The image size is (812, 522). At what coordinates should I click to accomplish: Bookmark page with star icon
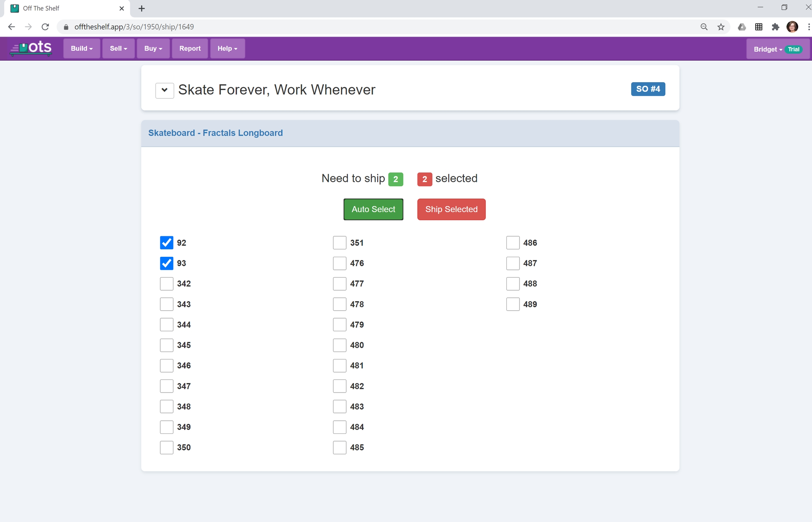pos(721,27)
